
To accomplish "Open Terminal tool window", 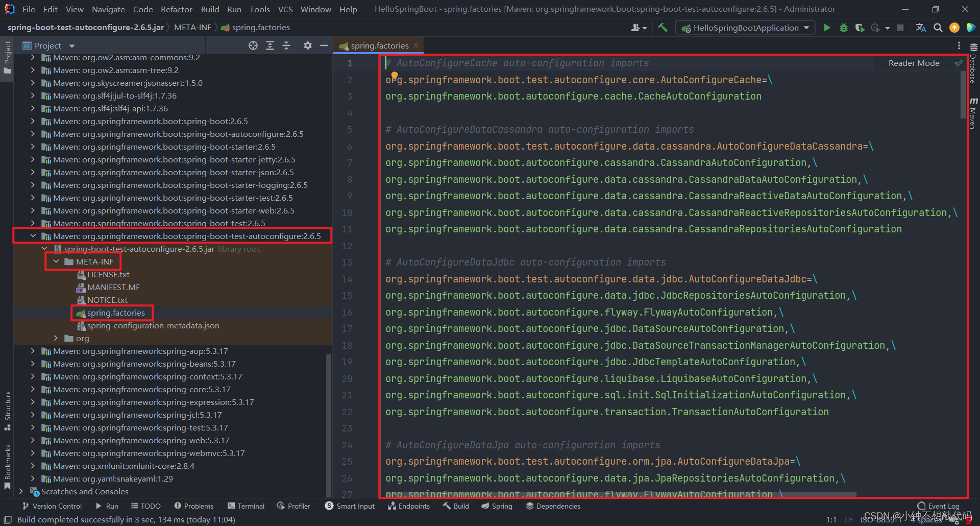I will (246, 506).
